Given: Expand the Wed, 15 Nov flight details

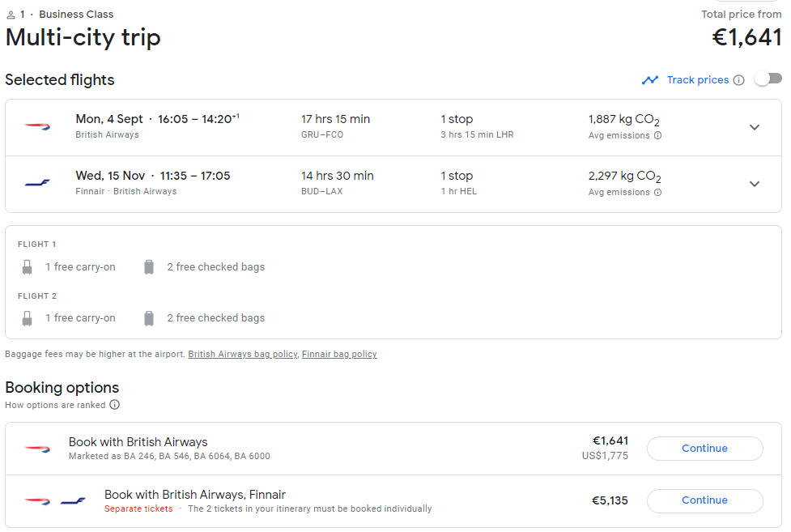Looking at the screenshot, I should 755,184.
